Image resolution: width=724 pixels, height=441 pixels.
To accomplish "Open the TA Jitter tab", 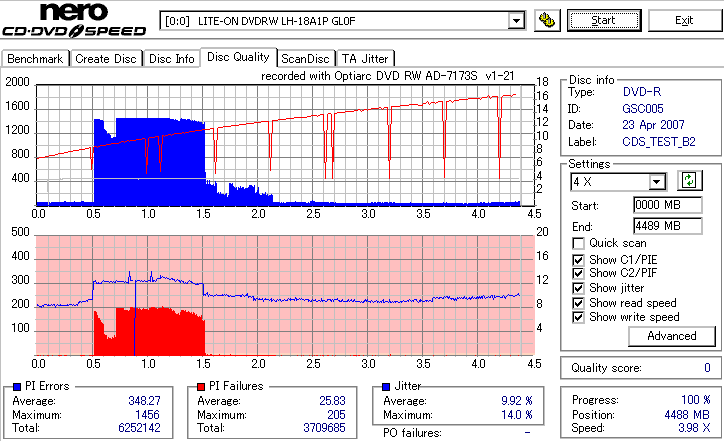I will tap(365, 59).
